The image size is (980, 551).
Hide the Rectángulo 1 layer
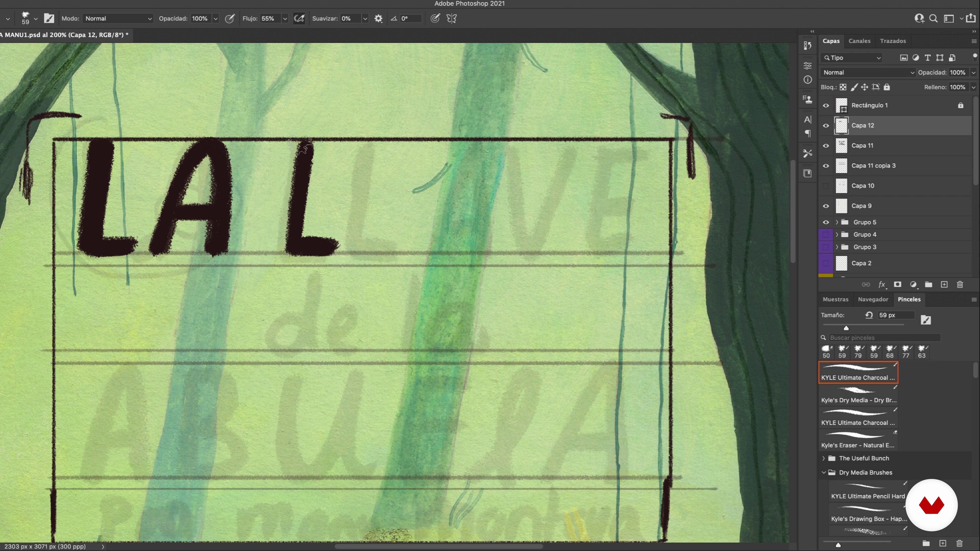pos(826,105)
